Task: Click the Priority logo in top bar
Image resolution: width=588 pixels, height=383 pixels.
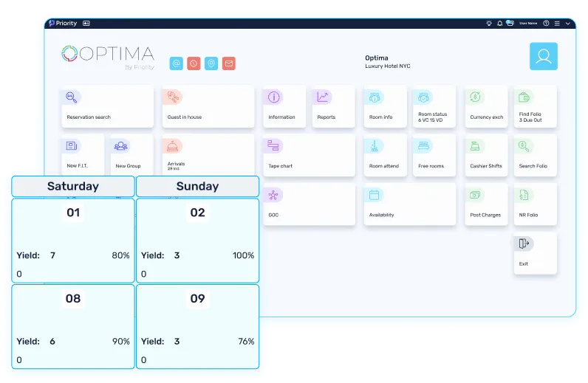Action: (x=63, y=23)
